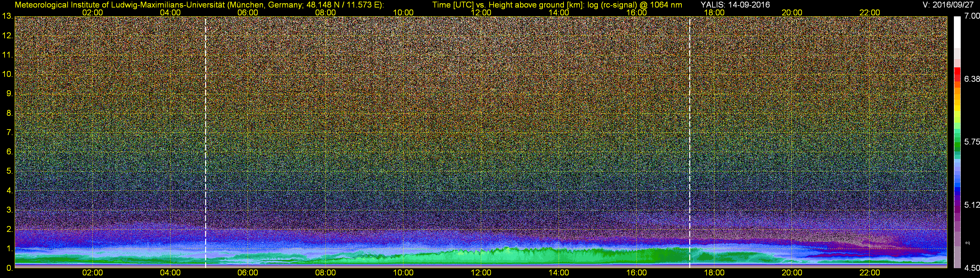Screen dimensions: 980x278
Task: Click 20:00 on the top time axis
Action: click(x=792, y=12)
